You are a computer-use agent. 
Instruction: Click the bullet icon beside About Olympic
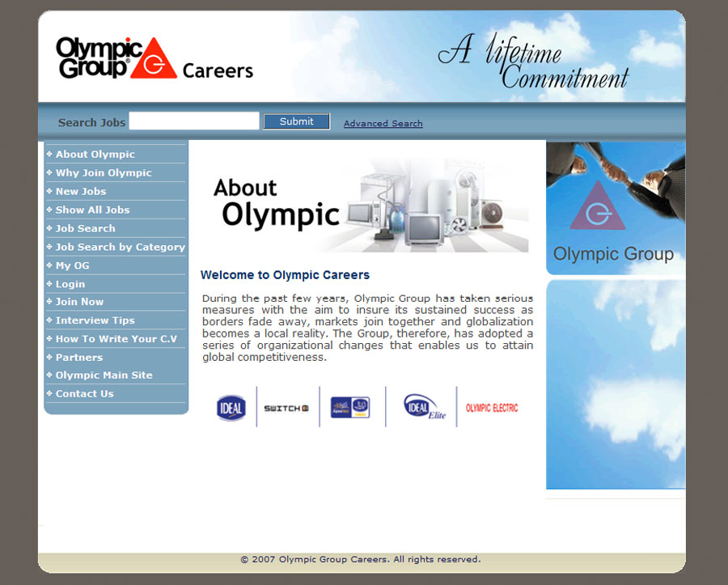pyautogui.click(x=49, y=154)
